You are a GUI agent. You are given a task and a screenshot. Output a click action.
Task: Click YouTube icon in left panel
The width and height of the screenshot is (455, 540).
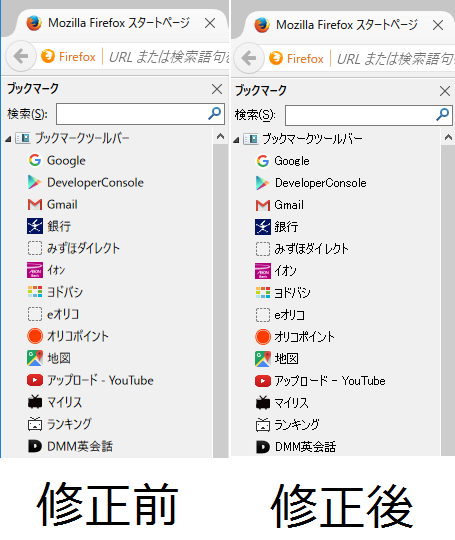tap(35, 380)
